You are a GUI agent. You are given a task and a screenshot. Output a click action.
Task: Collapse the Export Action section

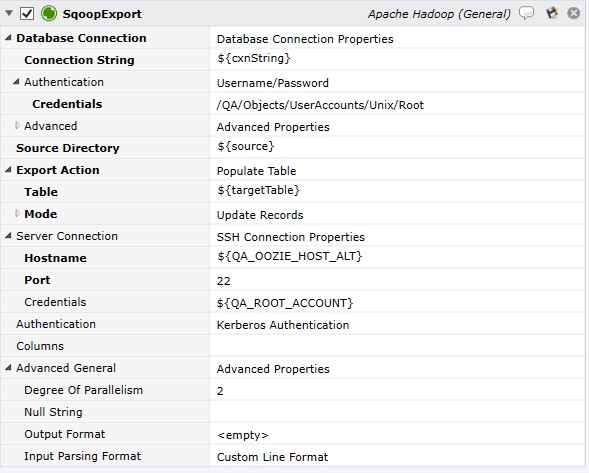pos(8,169)
